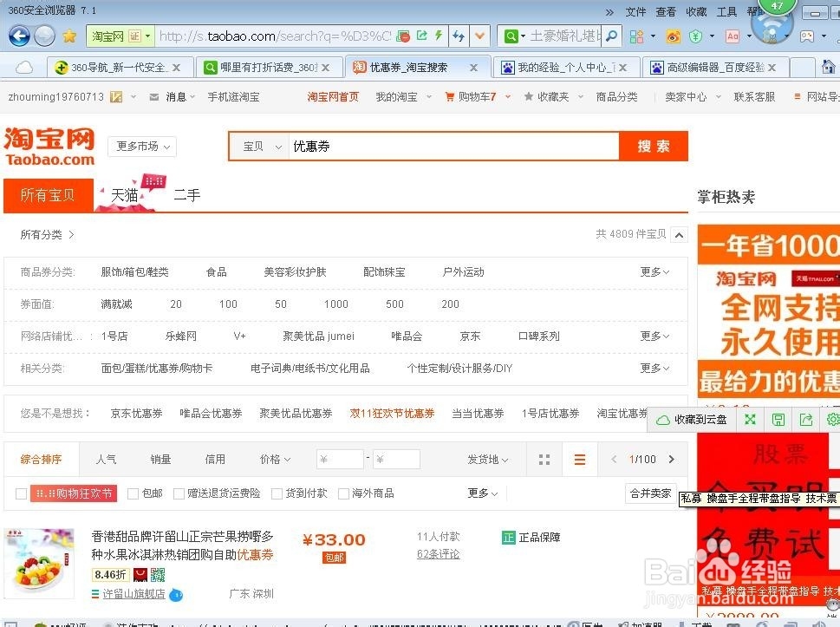The width and height of the screenshot is (840, 627).
Task: Check 赠送退货运费险 filter
Action: (179, 493)
